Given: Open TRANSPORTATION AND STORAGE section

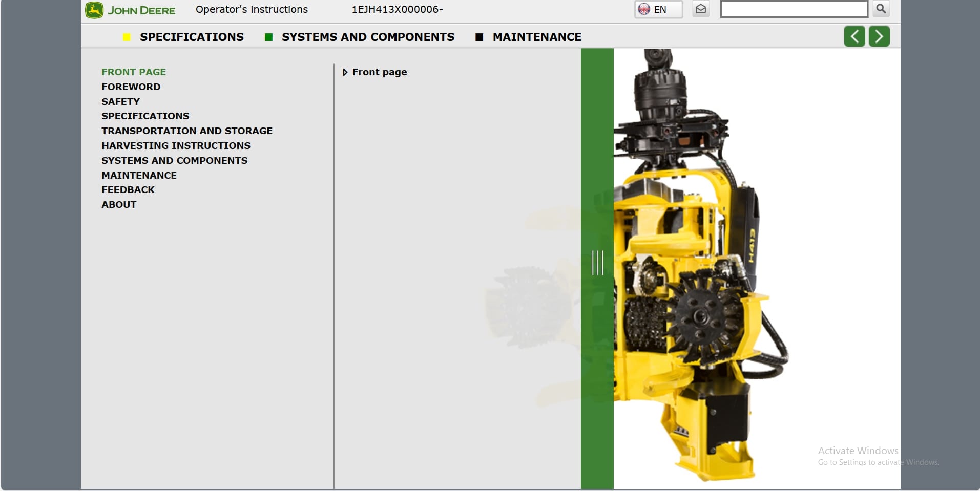Looking at the screenshot, I should click(x=186, y=131).
